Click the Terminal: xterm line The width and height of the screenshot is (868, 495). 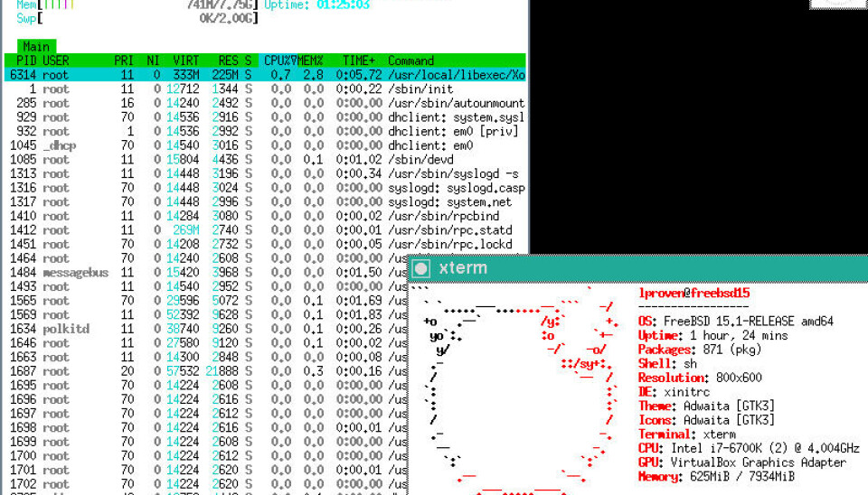coord(687,434)
